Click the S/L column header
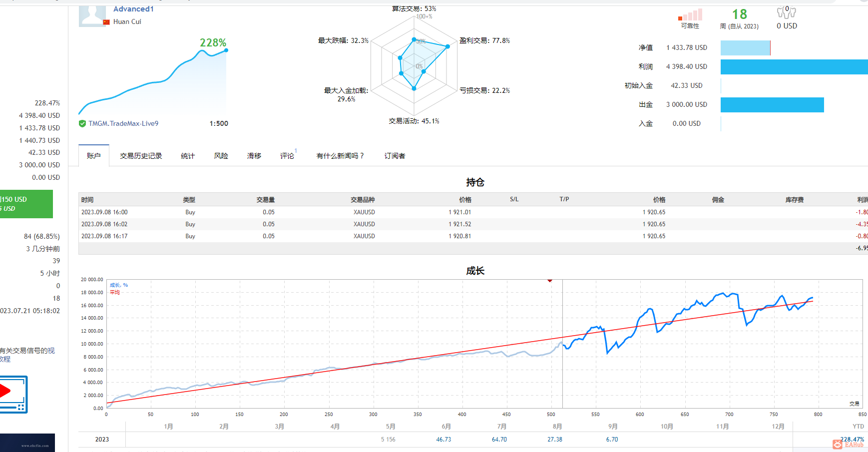 pos(514,199)
